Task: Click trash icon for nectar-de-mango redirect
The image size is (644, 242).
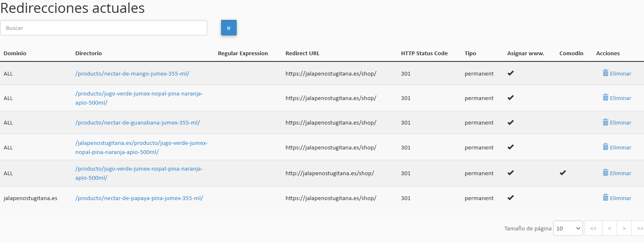Action: click(605, 73)
